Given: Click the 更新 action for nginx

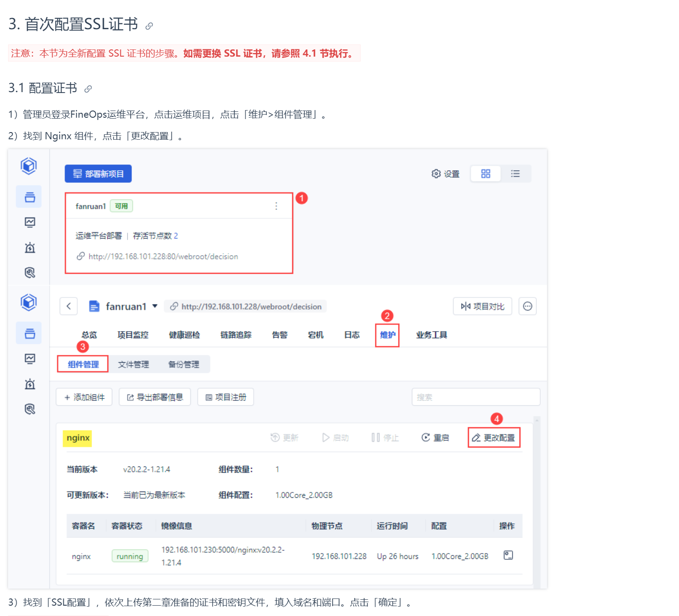Looking at the screenshot, I should [284, 438].
